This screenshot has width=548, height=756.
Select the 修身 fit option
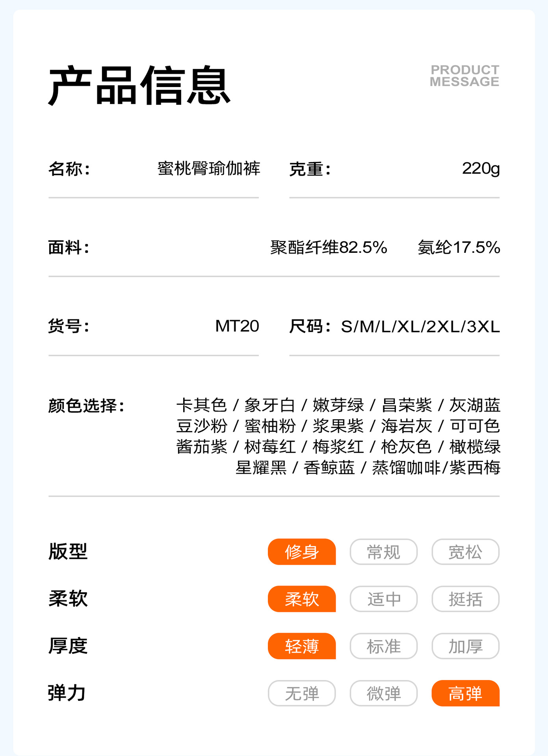[x=302, y=552]
